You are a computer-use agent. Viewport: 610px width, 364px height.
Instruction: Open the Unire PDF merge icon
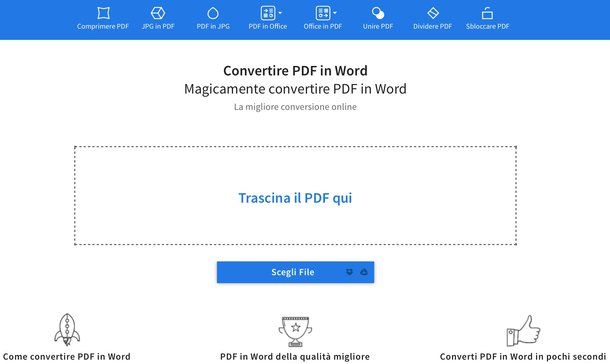[x=378, y=13]
